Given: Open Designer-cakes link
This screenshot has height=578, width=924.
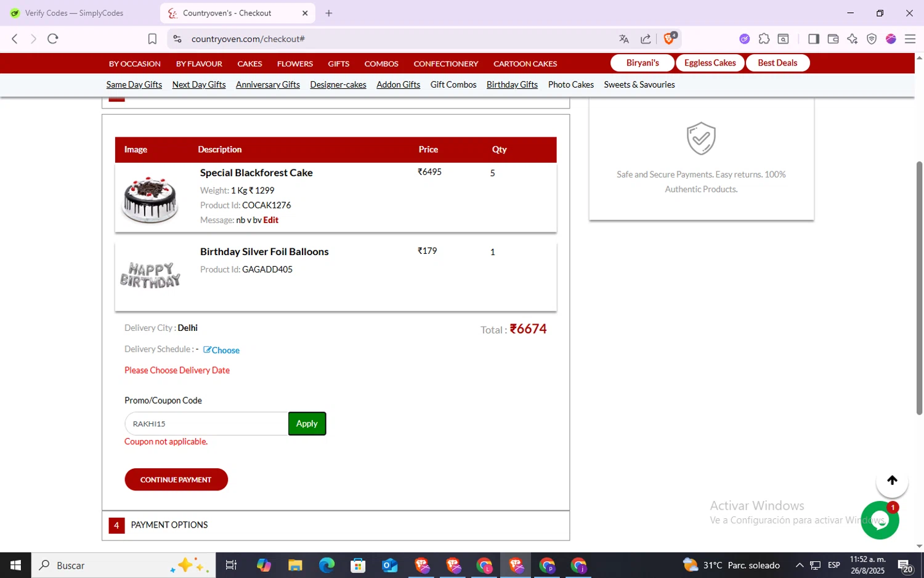Looking at the screenshot, I should 338,84.
